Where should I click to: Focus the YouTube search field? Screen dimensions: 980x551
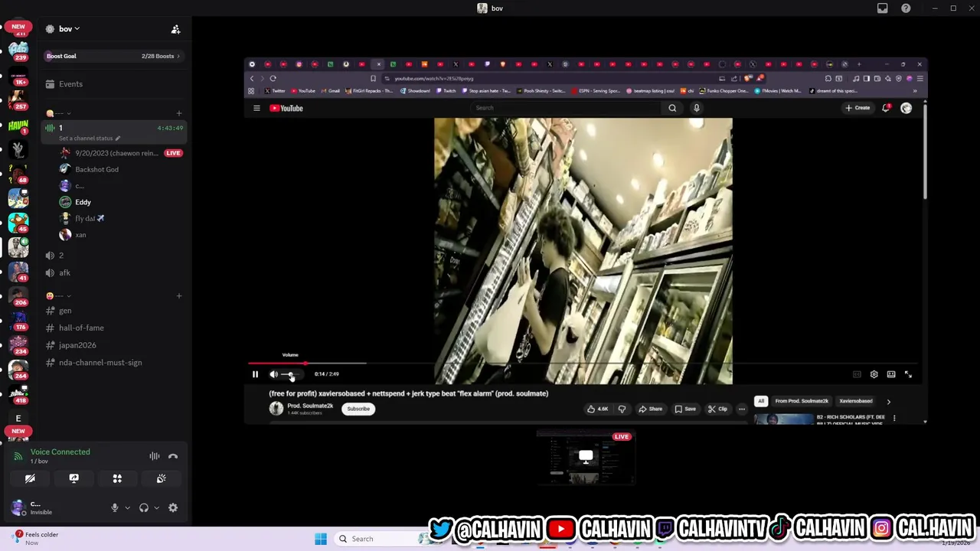coord(567,108)
